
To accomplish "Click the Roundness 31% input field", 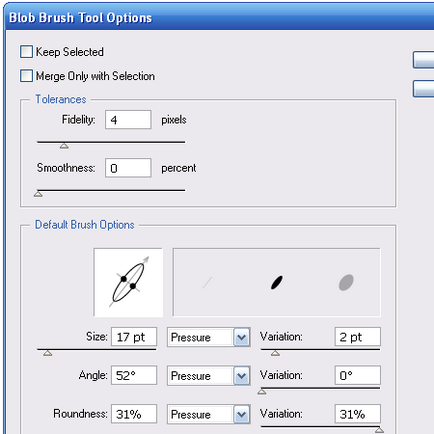I will tap(134, 414).
